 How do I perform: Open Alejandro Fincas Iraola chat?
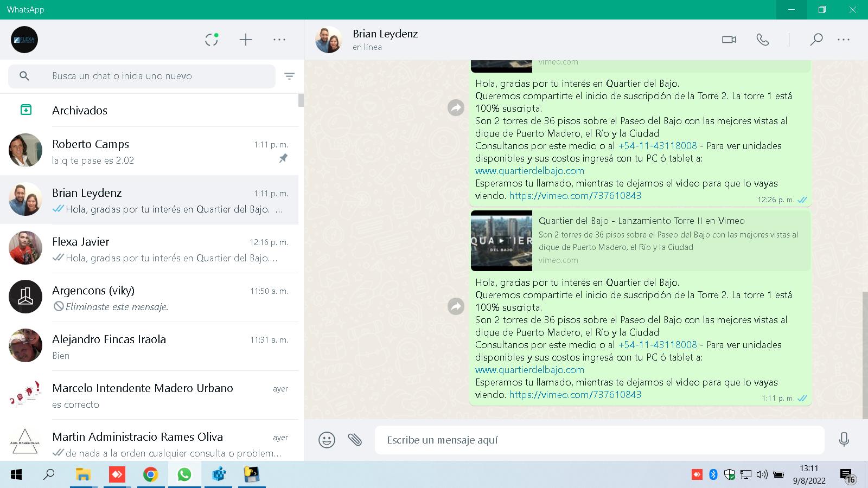pyautogui.click(x=149, y=346)
